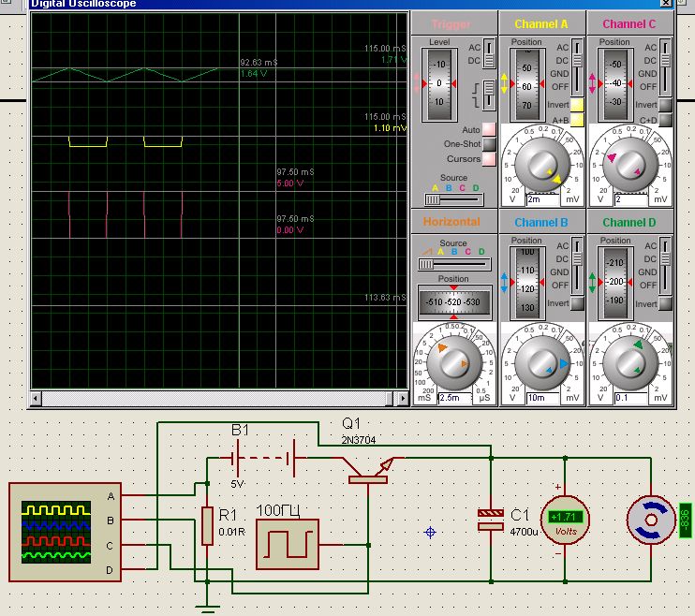The height and width of the screenshot is (616, 695).
Task: Click the DC voltmeter showing +1.71 volts
Action: pos(565,518)
